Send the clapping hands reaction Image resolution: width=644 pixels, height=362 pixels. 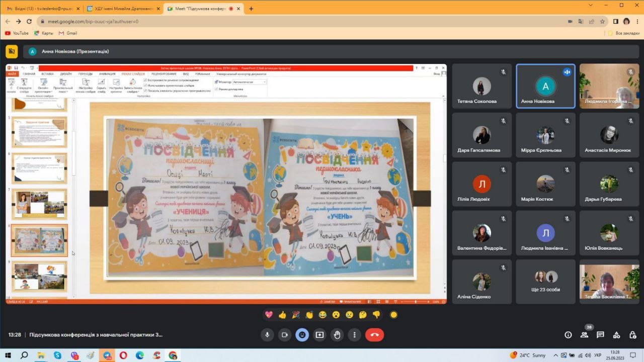309,315
